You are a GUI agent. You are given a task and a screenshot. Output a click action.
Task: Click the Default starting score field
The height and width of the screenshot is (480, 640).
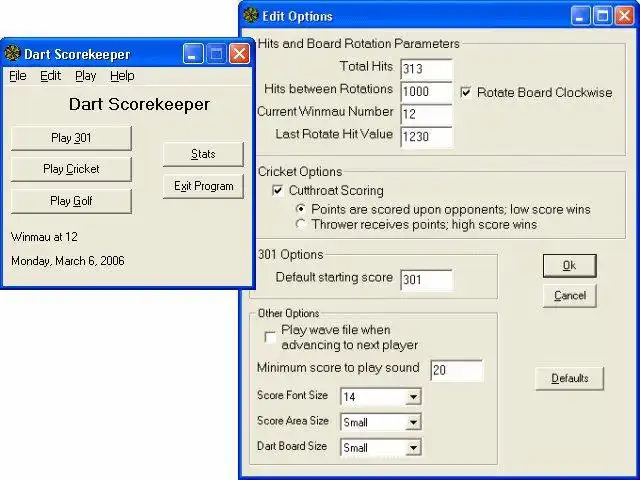[427, 280]
